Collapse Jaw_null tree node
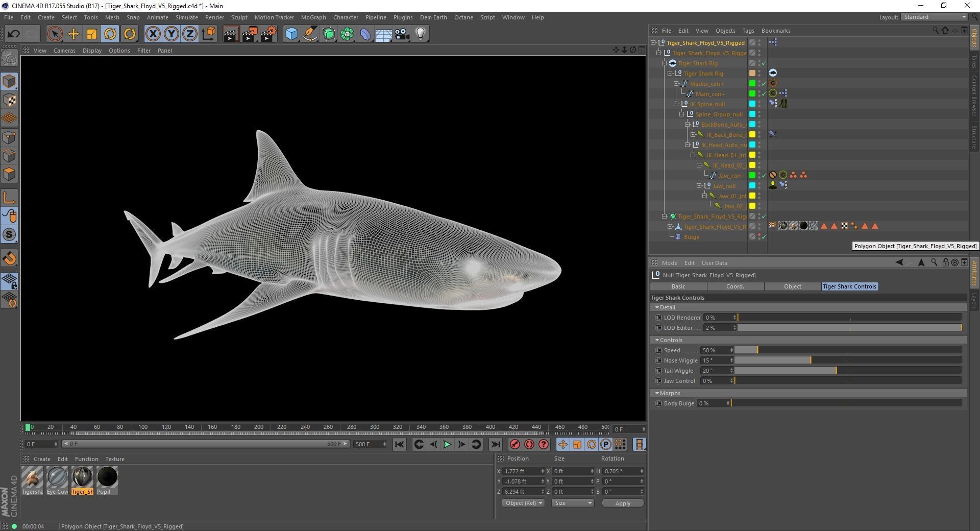The image size is (980, 531). click(x=699, y=186)
